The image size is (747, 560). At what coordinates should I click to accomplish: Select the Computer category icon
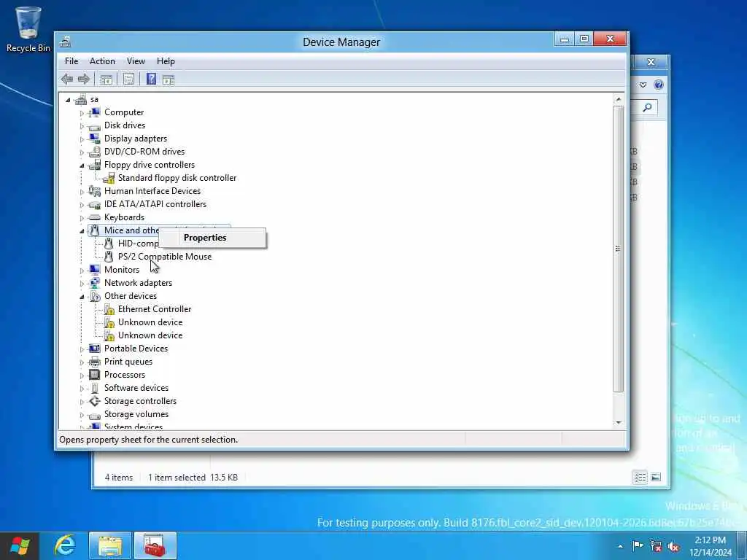point(94,112)
